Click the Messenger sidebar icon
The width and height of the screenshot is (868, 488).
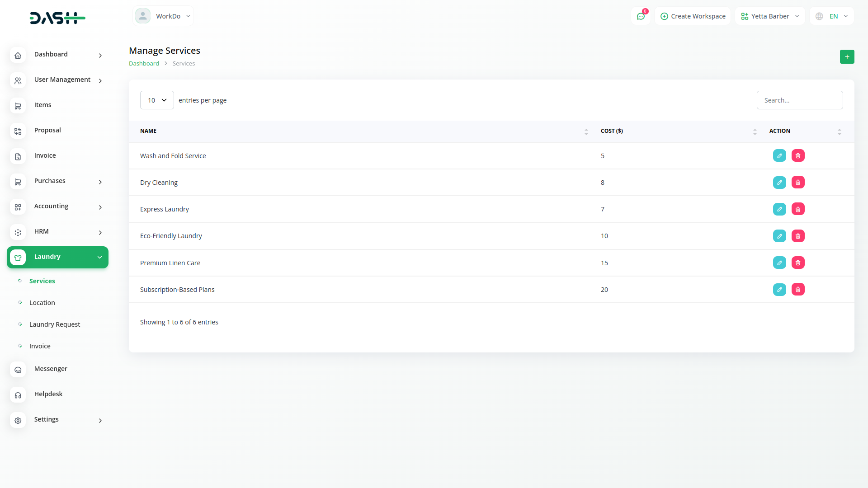point(18,369)
